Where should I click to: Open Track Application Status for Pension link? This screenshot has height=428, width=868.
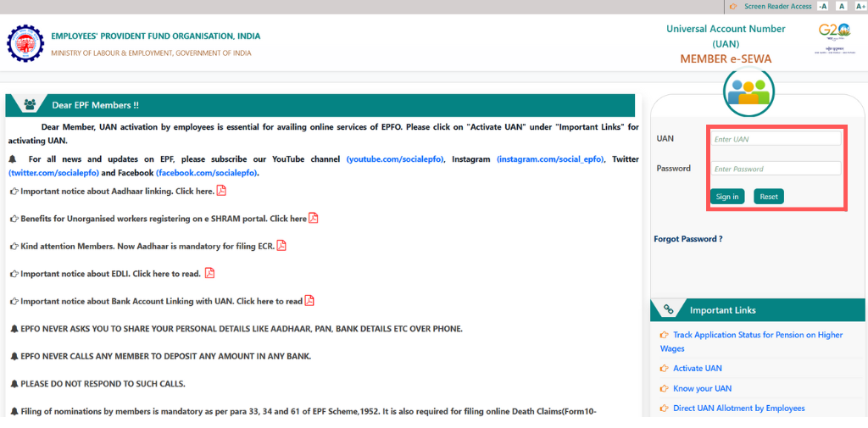[751, 342]
